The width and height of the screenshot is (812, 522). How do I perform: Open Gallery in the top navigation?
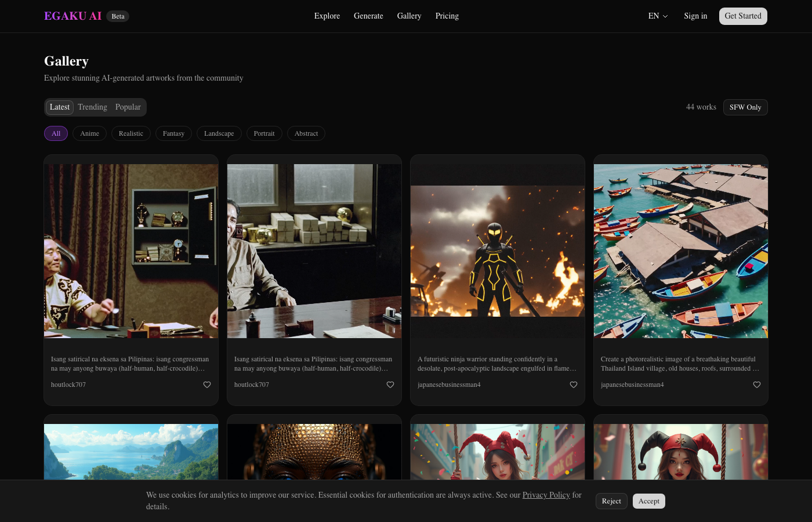409,16
